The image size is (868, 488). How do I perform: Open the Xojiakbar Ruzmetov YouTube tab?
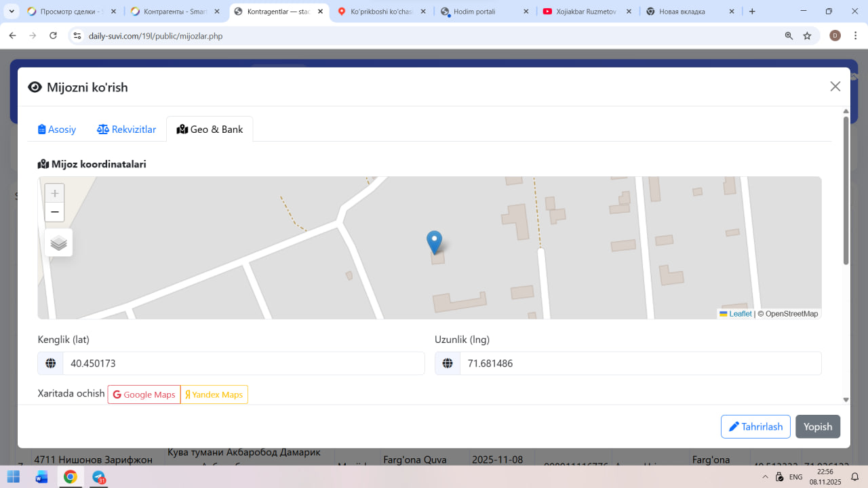tap(589, 12)
